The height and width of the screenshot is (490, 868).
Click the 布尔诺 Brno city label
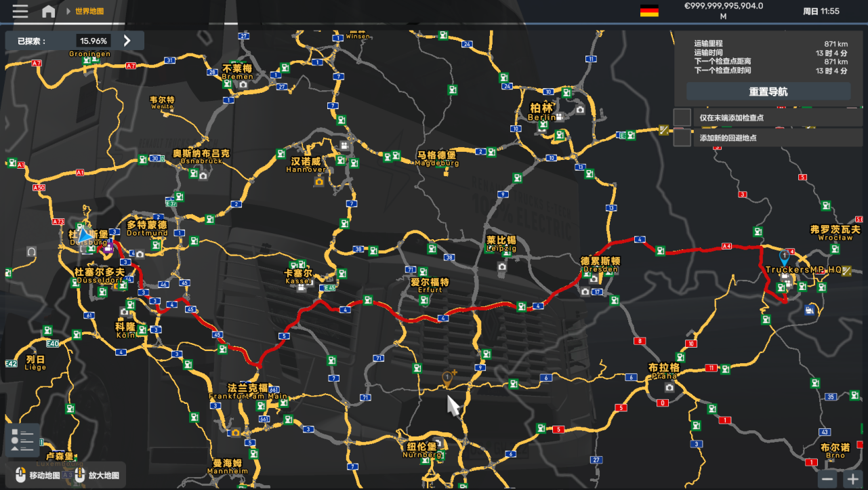pos(835,451)
